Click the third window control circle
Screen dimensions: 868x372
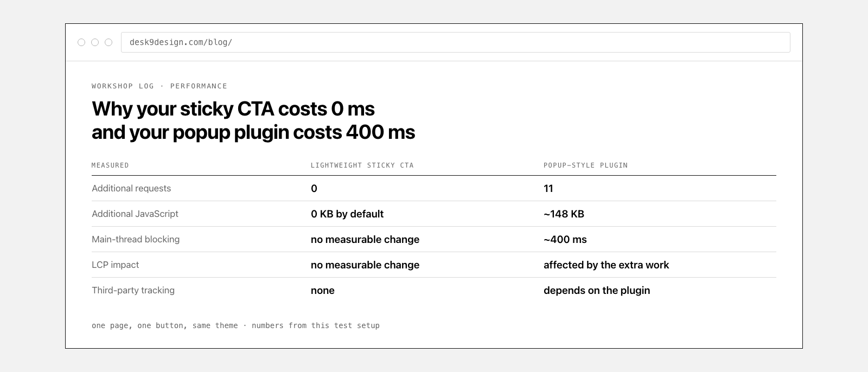[x=108, y=42]
